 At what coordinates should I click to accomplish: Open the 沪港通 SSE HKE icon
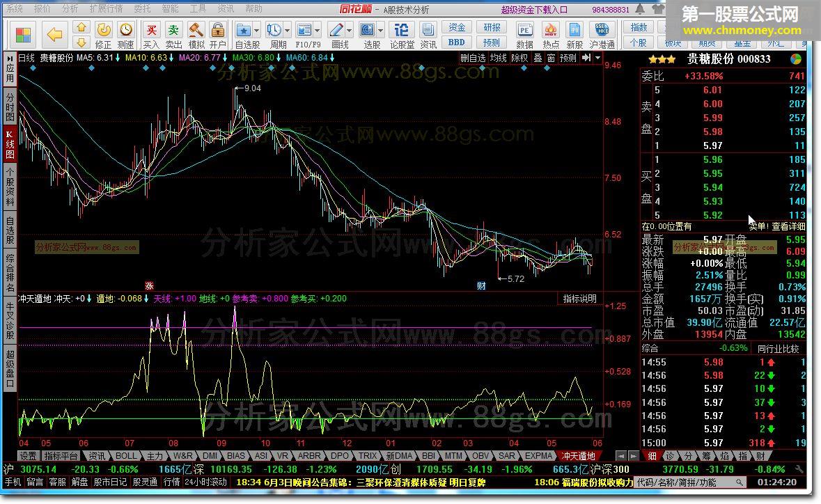tap(602, 30)
